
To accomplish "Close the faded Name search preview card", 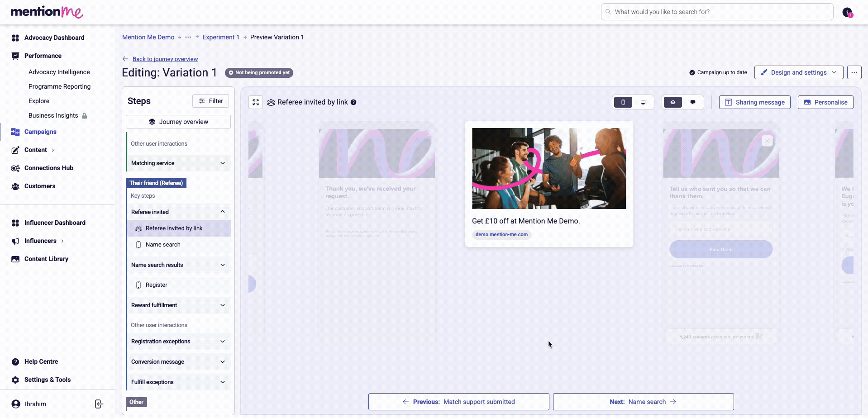I will tap(767, 141).
